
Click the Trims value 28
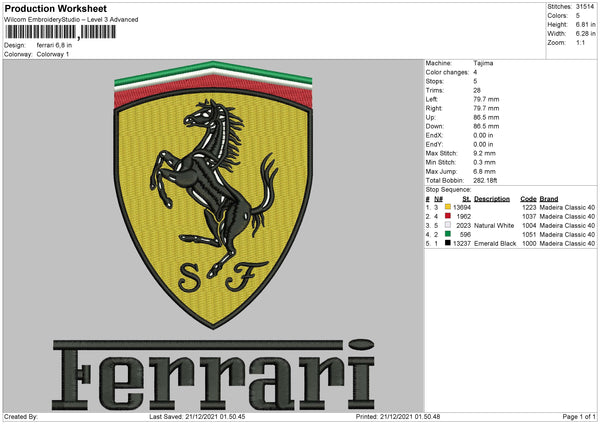coord(477,90)
